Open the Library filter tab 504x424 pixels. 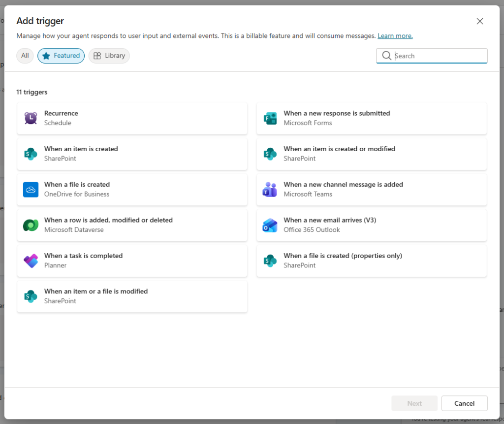109,56
